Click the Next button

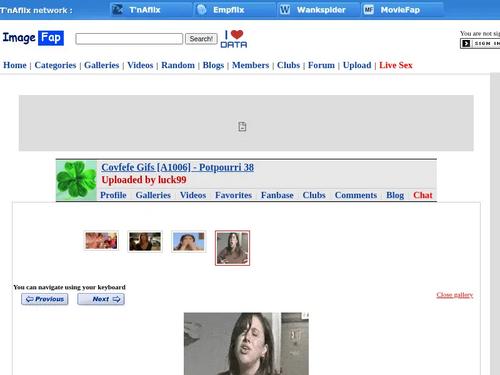pyautogui.click(x=101, y=299)
